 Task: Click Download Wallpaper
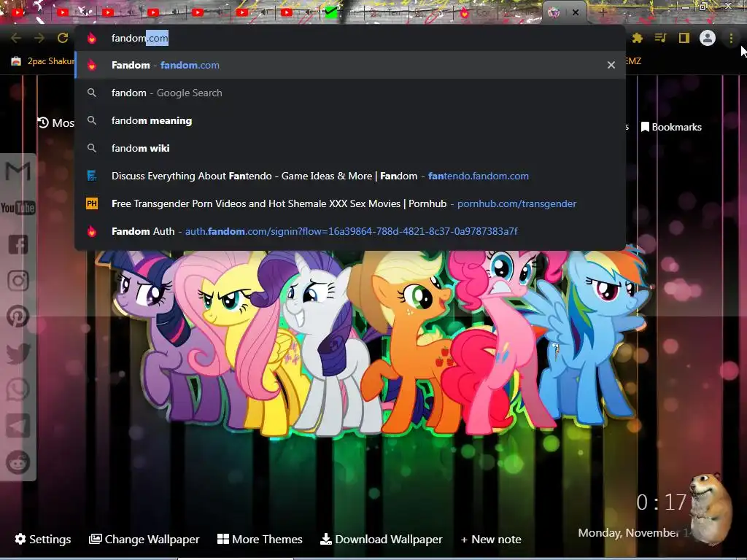381,539
